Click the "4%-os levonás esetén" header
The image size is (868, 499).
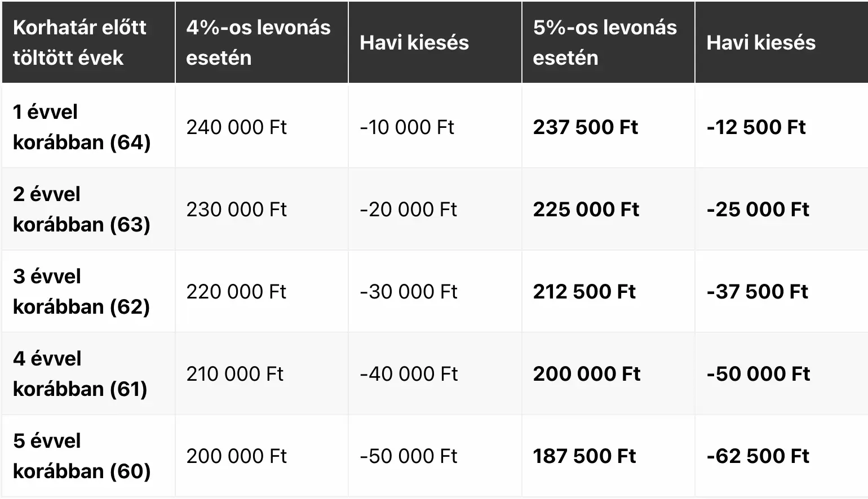coord(258,42)
